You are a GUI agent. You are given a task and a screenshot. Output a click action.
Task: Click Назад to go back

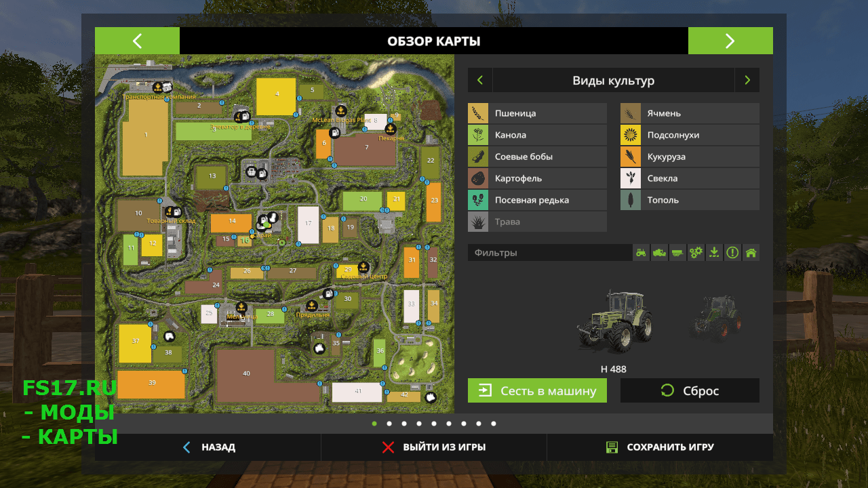point(208,447)
